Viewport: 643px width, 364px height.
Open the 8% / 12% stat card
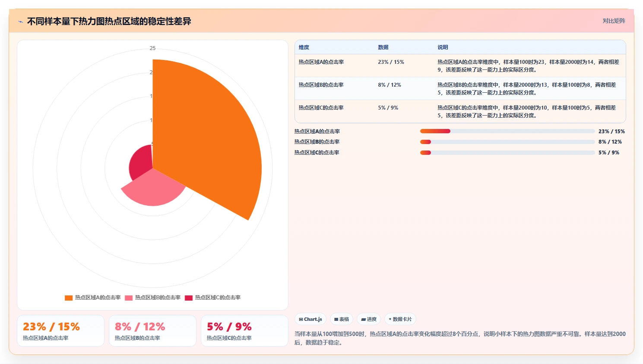point(152,331)
